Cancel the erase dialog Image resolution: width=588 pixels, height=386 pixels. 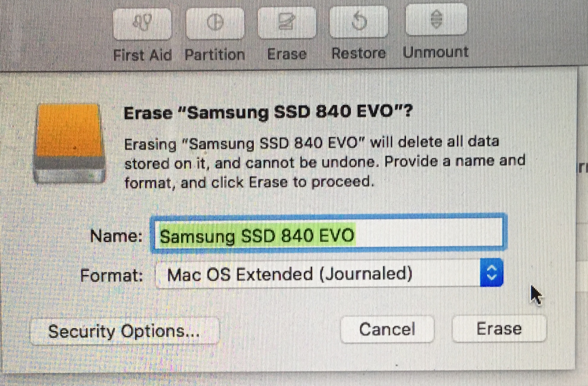tap(387, 329)
